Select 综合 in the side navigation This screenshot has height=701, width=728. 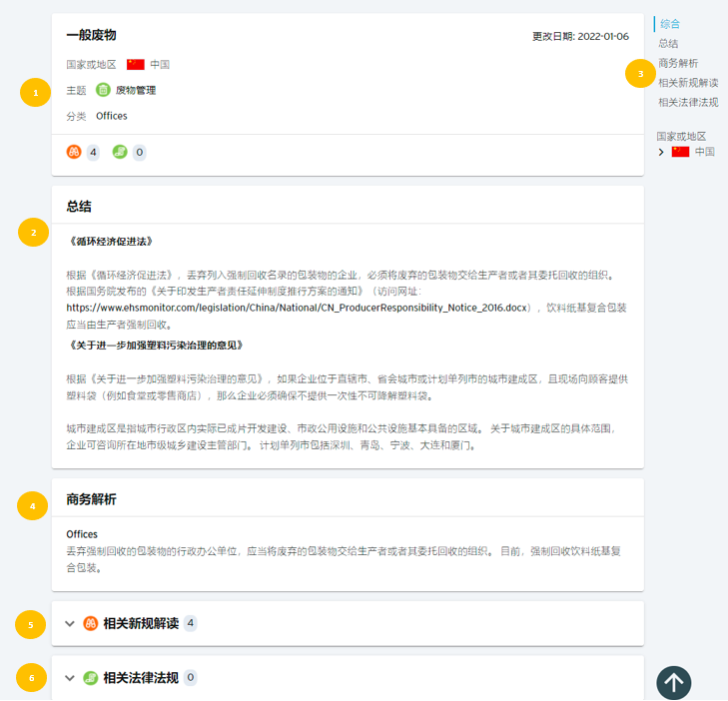click(x=669, y=24)
